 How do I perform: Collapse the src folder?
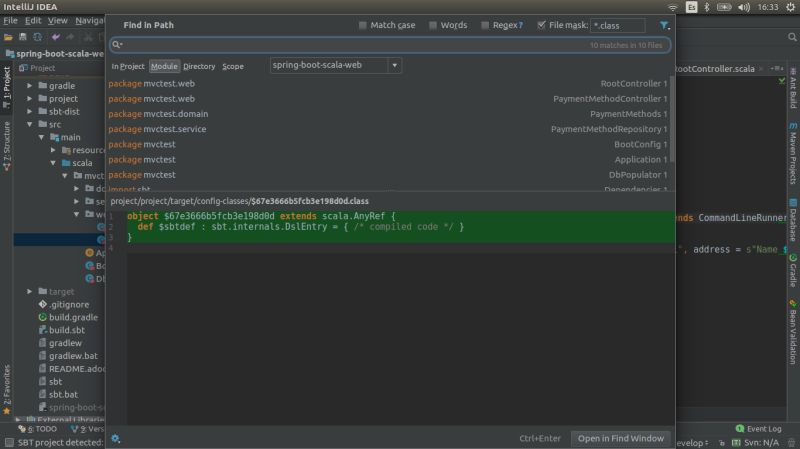pyautogui.click(x=30, y=124)
